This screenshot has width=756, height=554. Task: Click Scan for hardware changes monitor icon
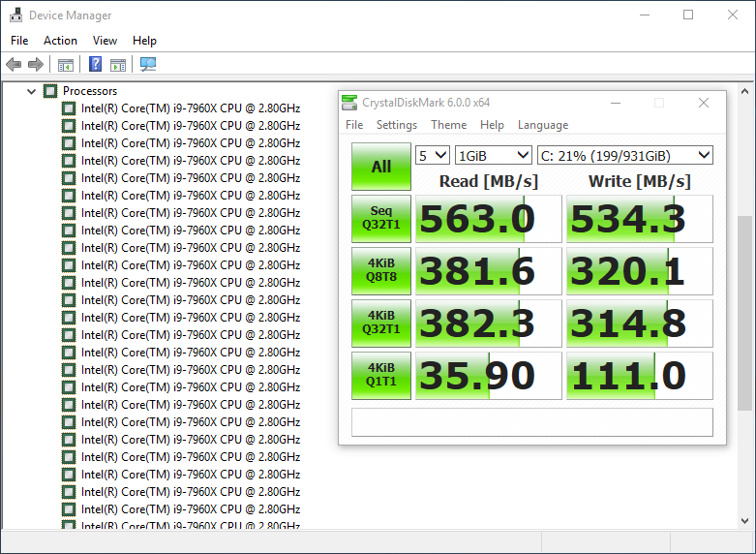point(148,64)
